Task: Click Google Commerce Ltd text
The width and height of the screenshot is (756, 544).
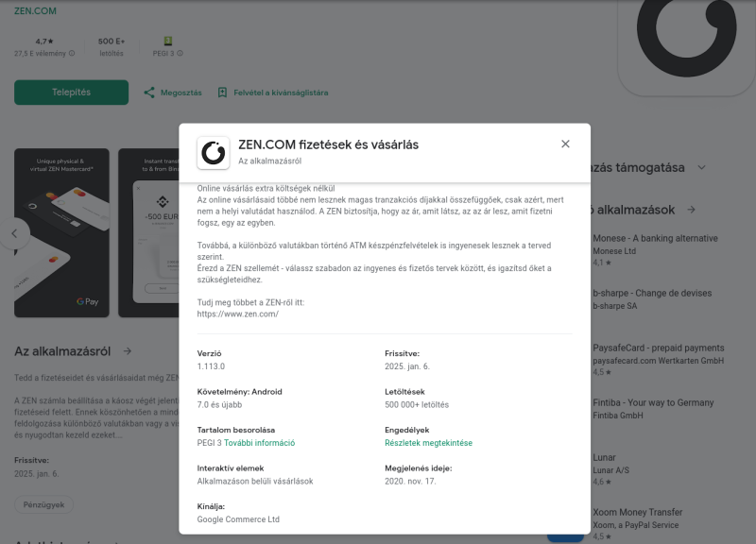Action: click(238, 519)
